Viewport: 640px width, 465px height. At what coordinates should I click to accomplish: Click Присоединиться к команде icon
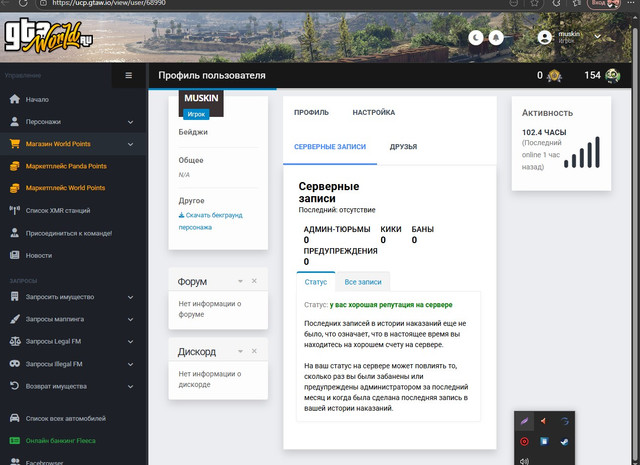[15, 233]
